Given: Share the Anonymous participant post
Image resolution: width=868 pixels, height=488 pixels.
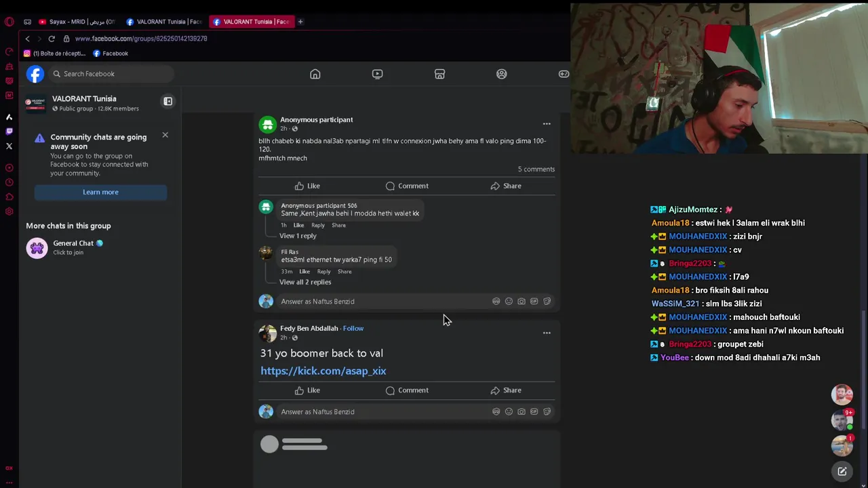Looking at the screenshot, I should point(506,186).
